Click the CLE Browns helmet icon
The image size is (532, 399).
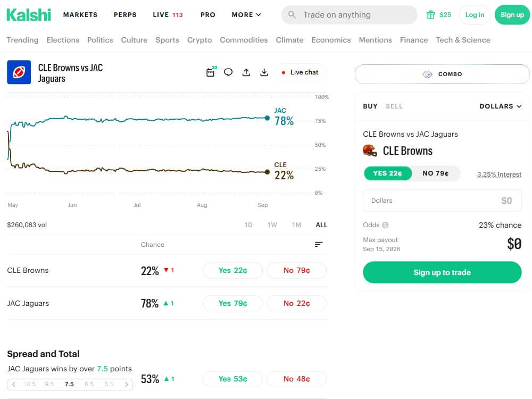(370, 151)
